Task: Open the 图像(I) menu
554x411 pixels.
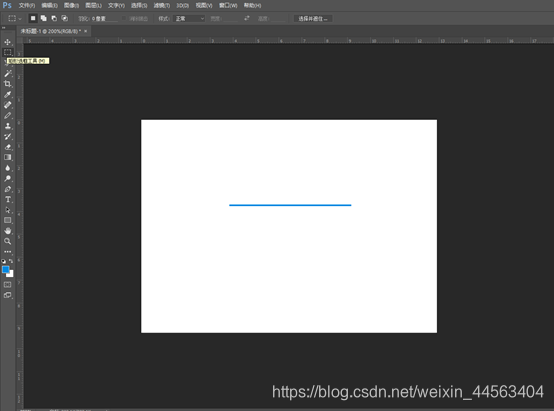Action: coord(71,5)
